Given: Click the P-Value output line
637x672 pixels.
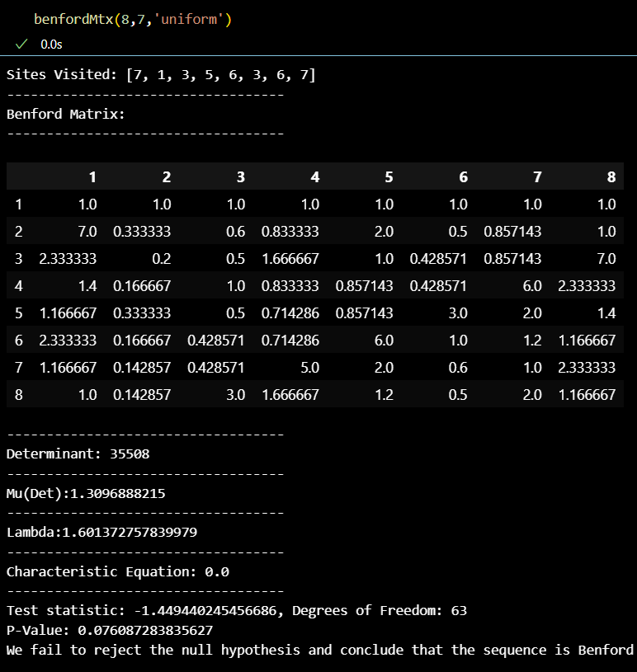Looking at the screenshot, I should pos(109,630).
